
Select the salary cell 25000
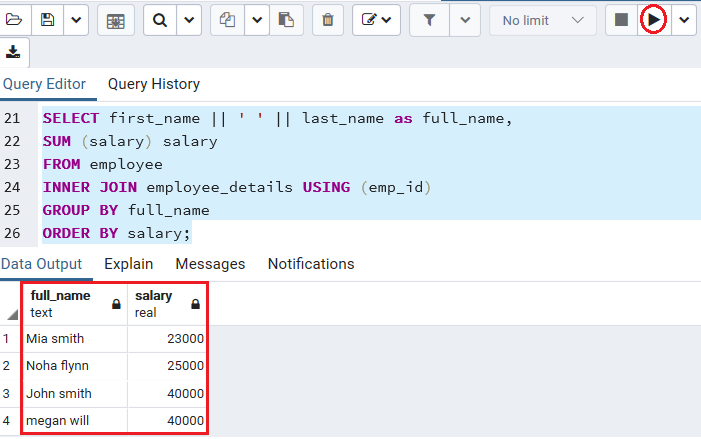167,366
